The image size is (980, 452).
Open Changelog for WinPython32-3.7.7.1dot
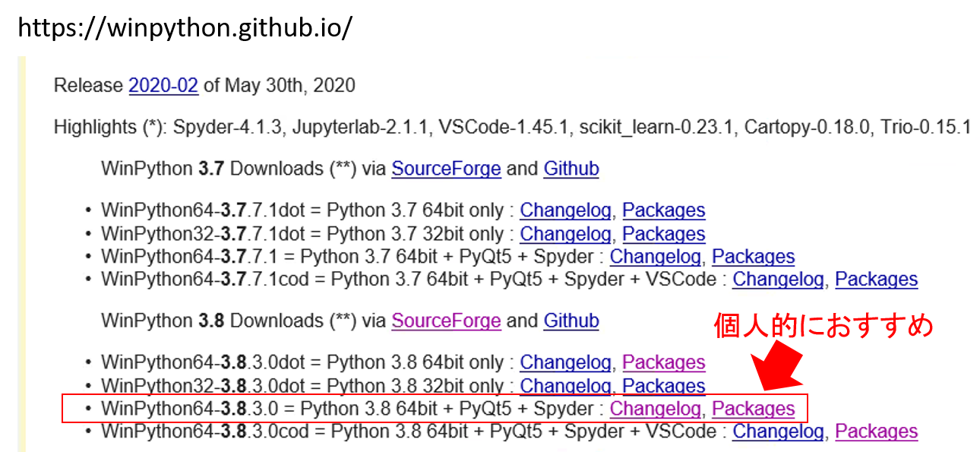(565, 233)
